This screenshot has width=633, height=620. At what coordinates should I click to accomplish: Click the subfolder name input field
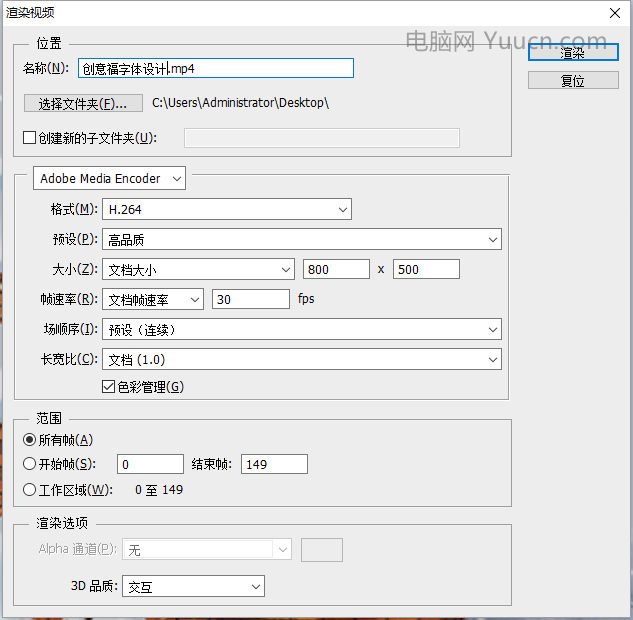click(x=322, y=138)
